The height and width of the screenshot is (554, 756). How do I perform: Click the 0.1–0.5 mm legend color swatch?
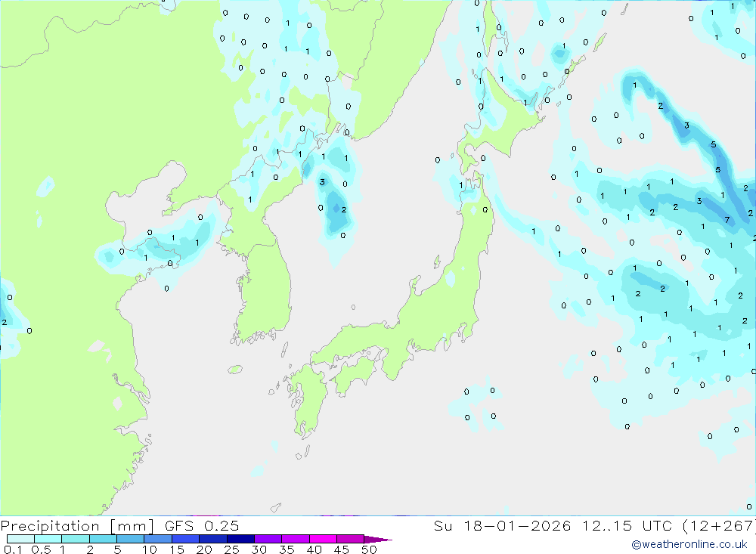coord(20,539)
